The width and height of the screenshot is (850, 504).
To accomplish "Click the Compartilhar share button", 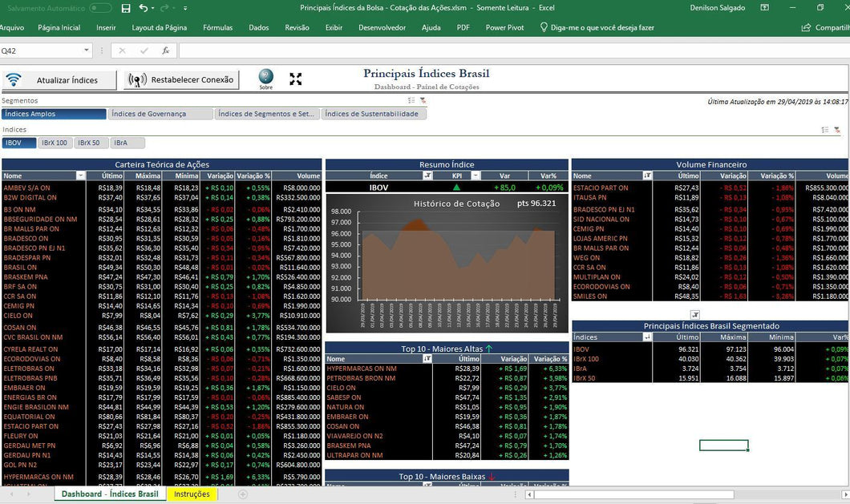I will click(x=825, y=27).
